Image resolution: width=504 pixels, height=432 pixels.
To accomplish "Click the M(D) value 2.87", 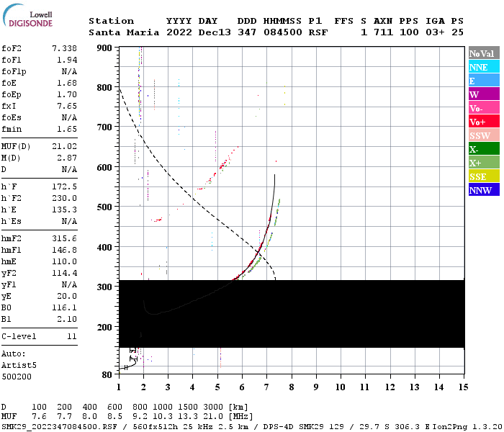I will coord(67,158).
